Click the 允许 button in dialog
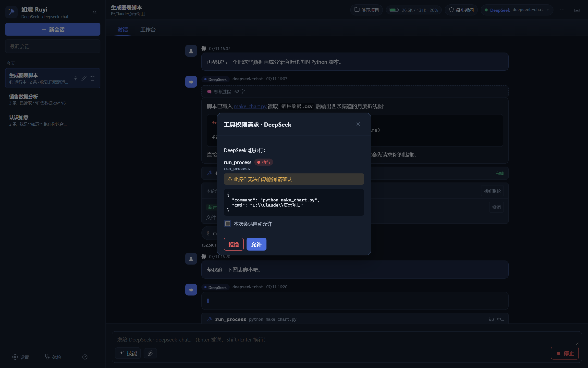Screen dimensions: 588x368 256,244
